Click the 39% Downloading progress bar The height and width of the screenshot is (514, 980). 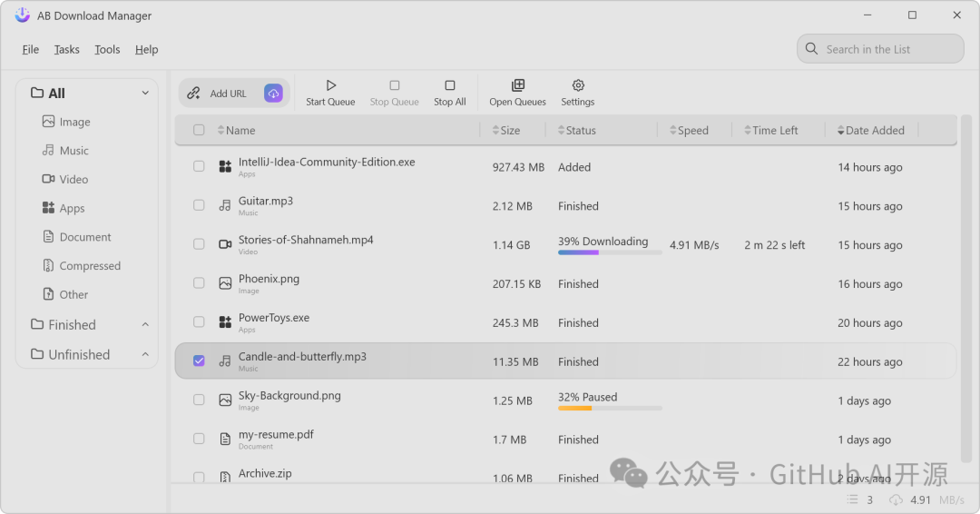[x=610, y=252]
